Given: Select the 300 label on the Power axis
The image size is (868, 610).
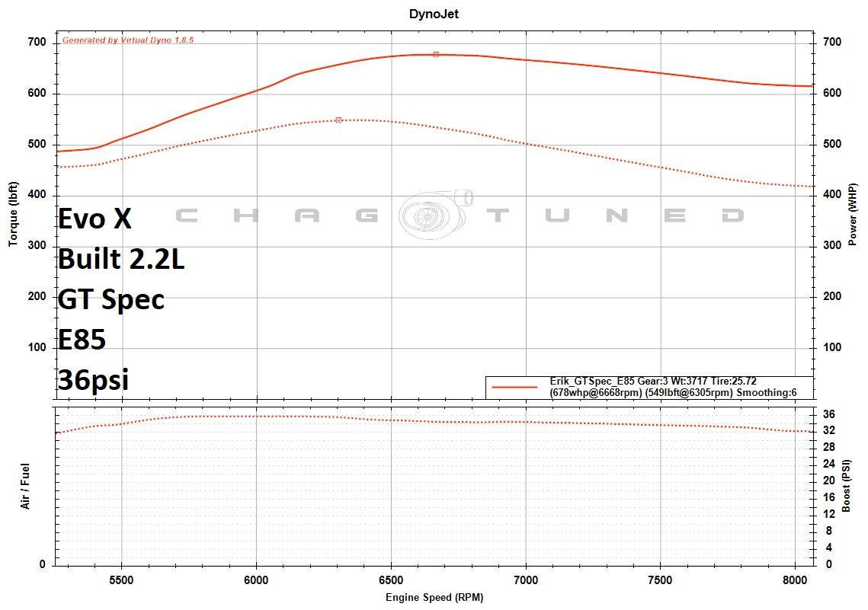Looking at the screenshot, I should pos(832,245).
